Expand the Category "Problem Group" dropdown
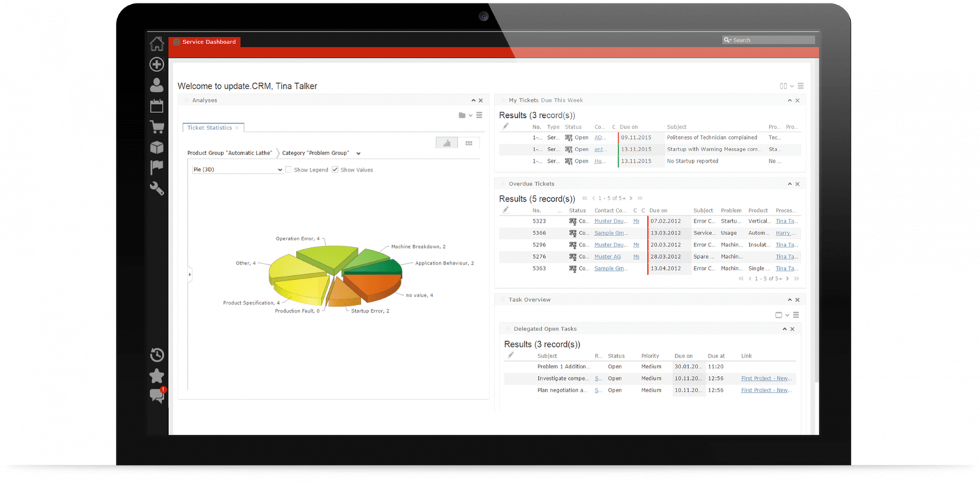 click(x=358, y=153)
